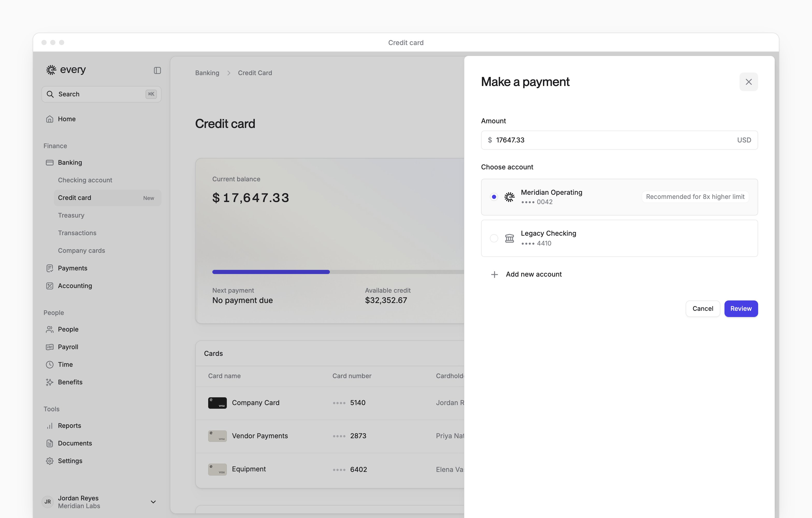
Task: Click the Time clock icon
Action: pos(49,365)
